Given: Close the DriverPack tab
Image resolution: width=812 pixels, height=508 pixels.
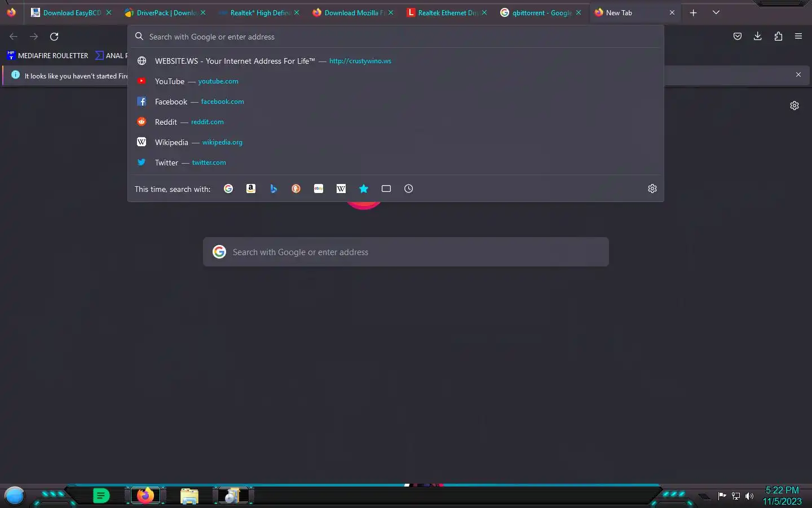Looking at the screenshot, I should coord(203,12).
